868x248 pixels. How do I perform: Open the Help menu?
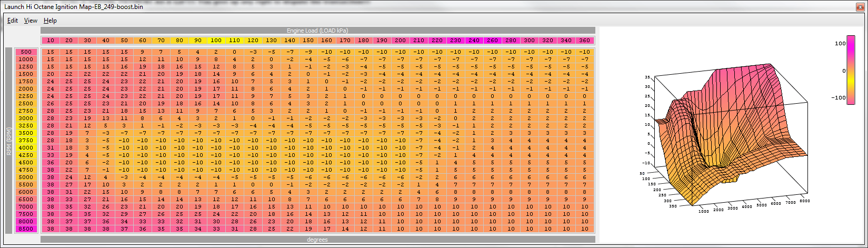coord(50,21)
